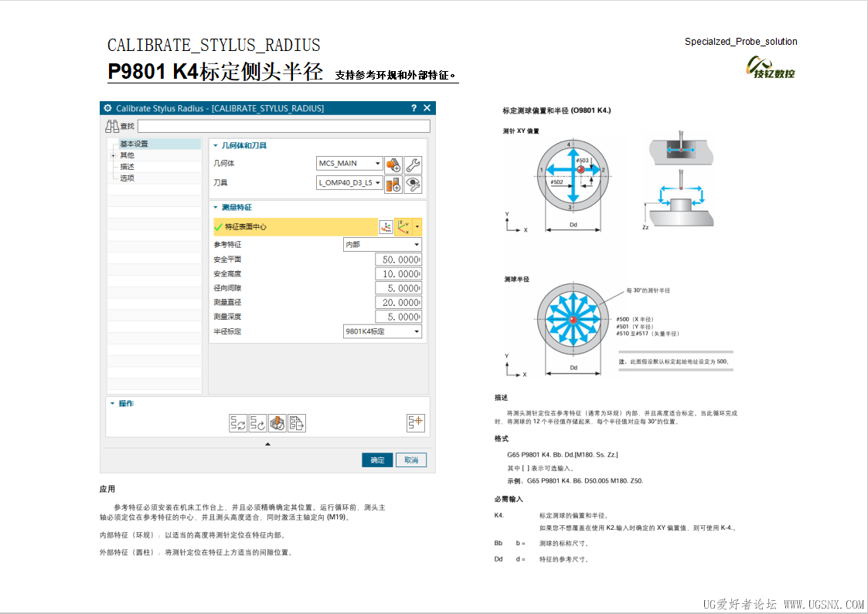Click the 确定 button
Image resolution: width=868 pixels, height=614 pixels.
click(377, 460)
